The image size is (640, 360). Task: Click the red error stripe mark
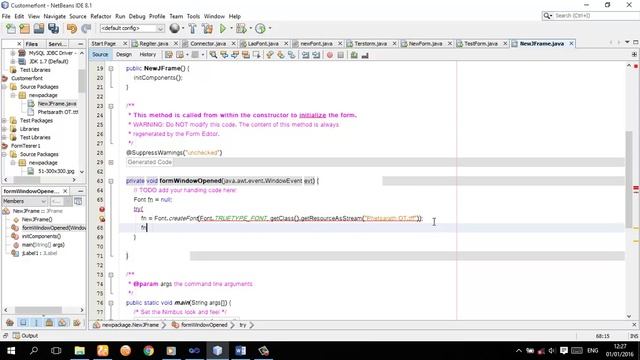click(x=636, y=188)
